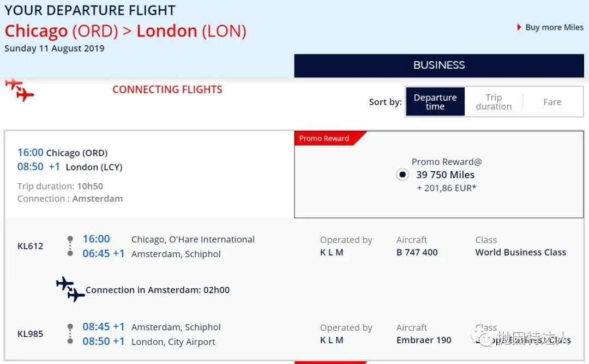Click the B 747 400 aircraft label
Screen dimensions: 589x364
click(x=417, y=252)
